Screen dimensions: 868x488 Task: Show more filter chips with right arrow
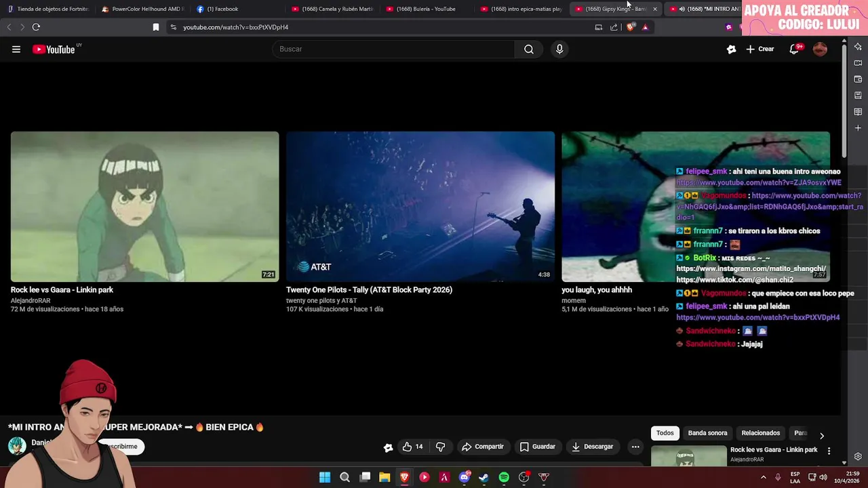pos(822,436)
